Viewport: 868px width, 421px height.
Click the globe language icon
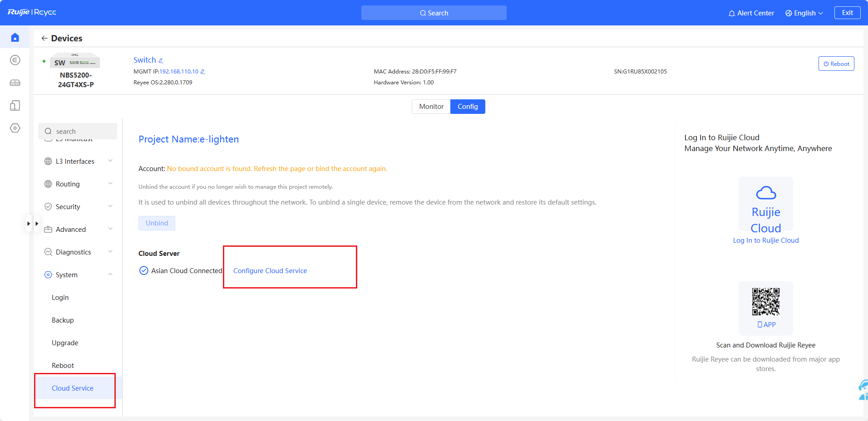(789, 13)
